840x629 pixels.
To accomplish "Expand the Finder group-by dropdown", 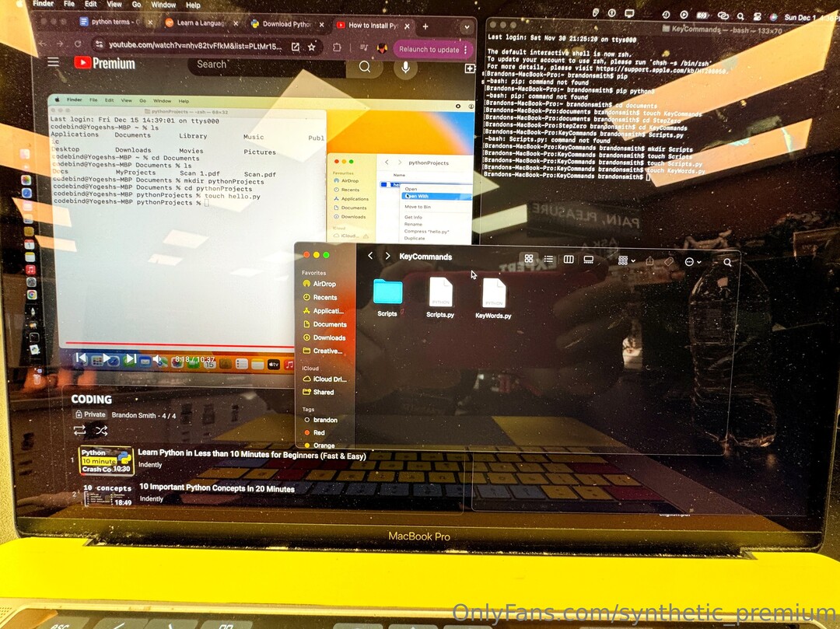I will click(x=626, y=260).
